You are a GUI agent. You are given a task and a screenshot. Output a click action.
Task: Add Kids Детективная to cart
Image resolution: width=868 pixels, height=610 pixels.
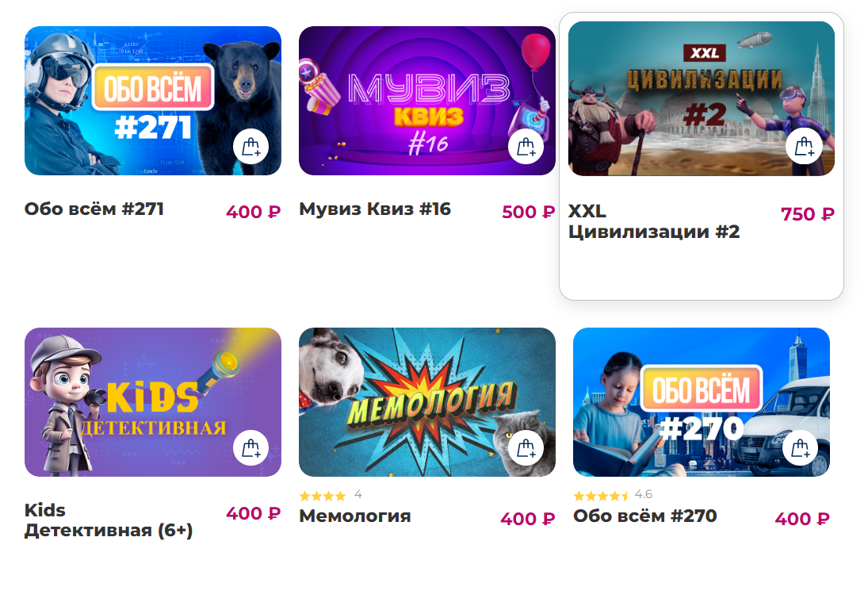pyautogui.click(x=250, y=447)
